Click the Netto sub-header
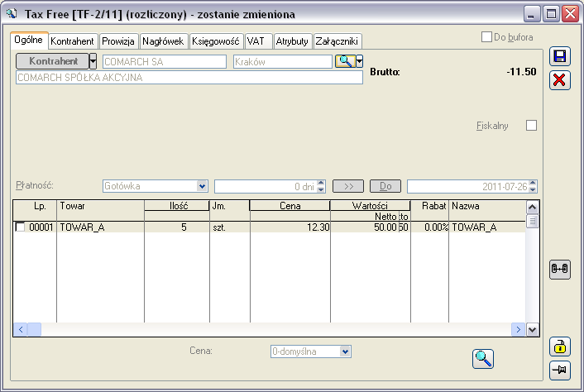The image size is (584, 392). pyautogui.click(x=365, y=217)
